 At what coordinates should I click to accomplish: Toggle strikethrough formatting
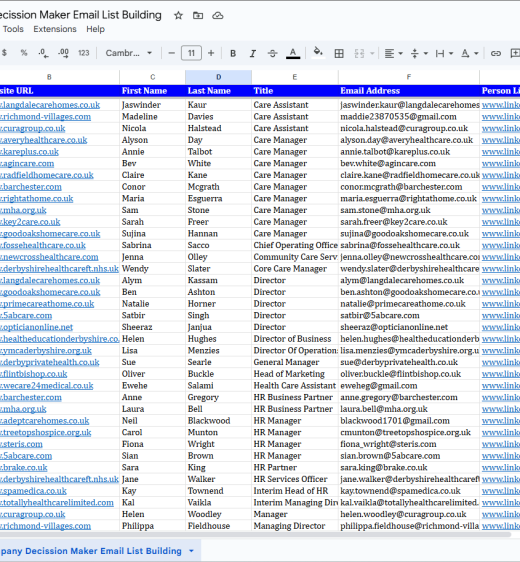tap(272, 53)
